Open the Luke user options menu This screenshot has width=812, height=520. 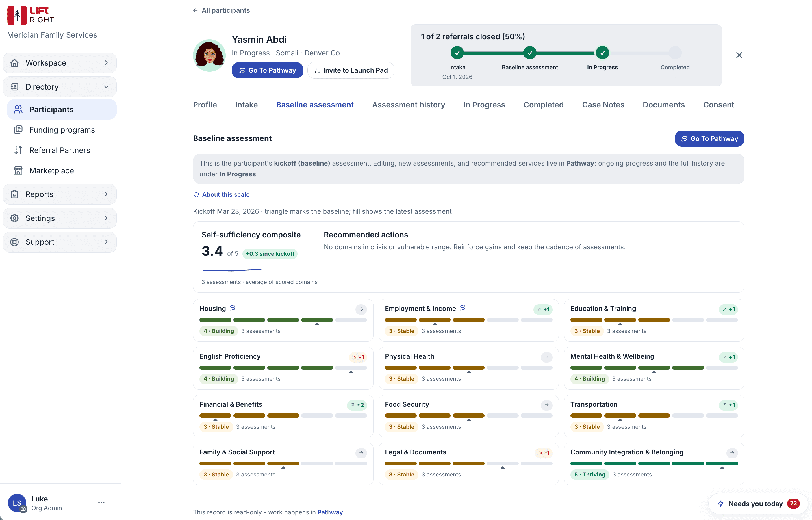(101, 502)
